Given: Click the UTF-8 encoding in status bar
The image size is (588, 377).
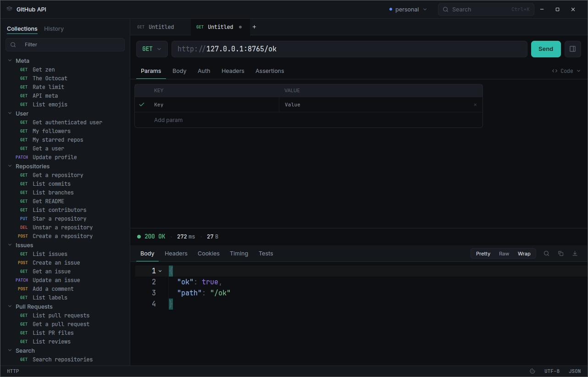Looking at the screenshot, I should [552, 371].
